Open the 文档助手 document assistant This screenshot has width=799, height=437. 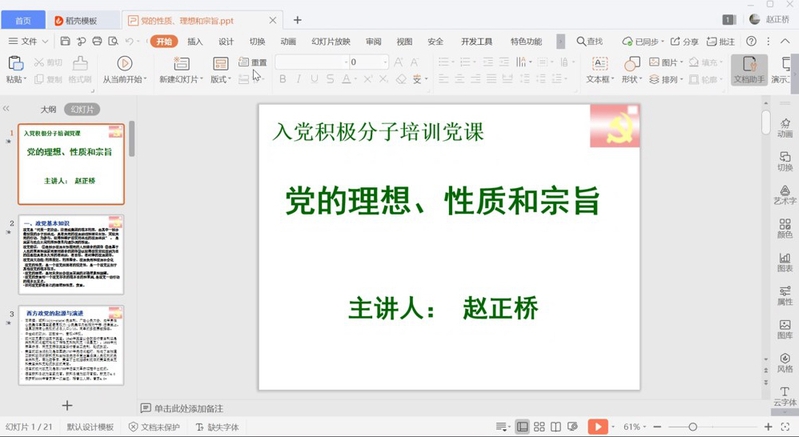(x=749, y=68)
